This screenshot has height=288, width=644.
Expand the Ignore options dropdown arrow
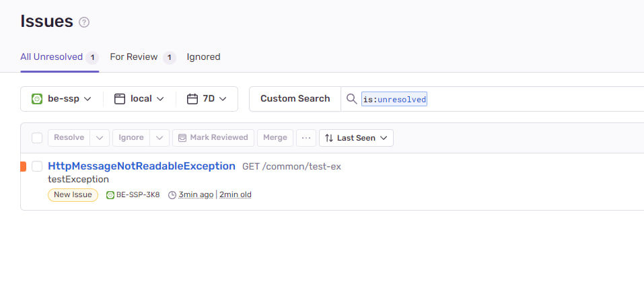click(159, 138)
